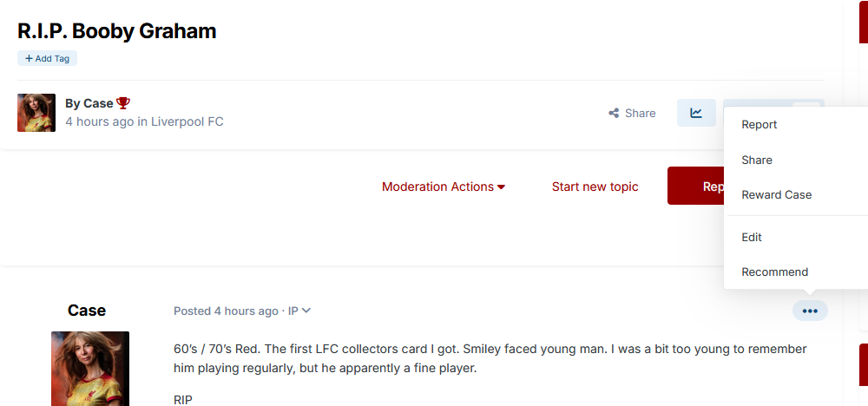Open the small author avatar in topic header

[36, 113]
